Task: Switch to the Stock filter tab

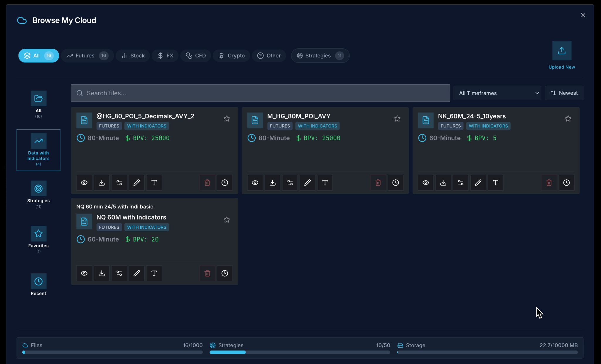Action: click(133, 55)
